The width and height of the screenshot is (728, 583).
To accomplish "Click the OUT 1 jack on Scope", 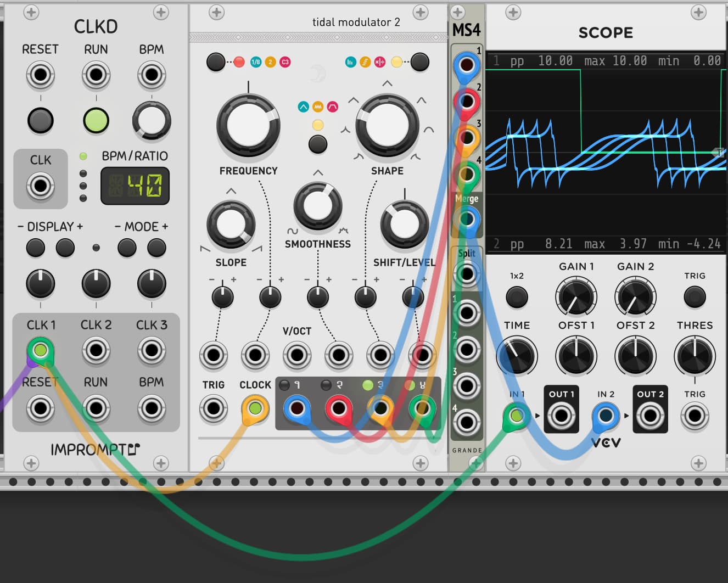I will (x=561, y=416).
